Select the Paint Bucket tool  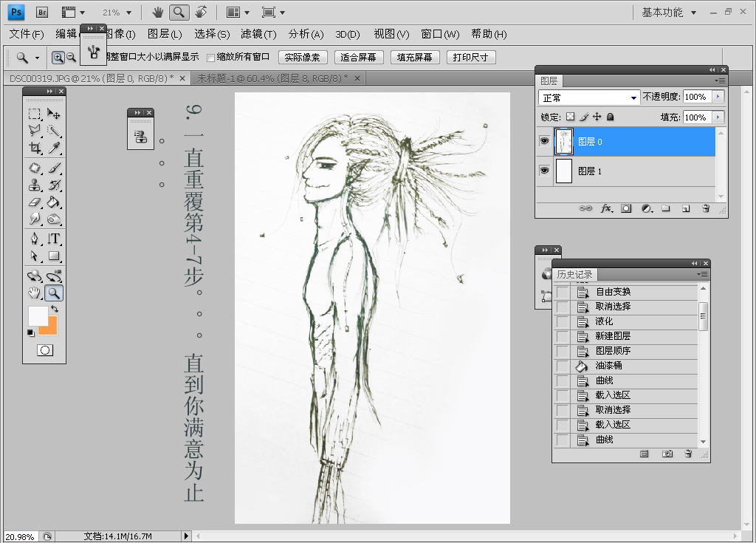[x=54, y=202]
